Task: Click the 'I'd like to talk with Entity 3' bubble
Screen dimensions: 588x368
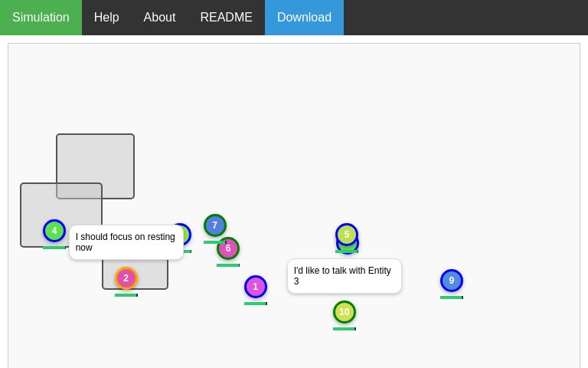Action: point(344,276)
